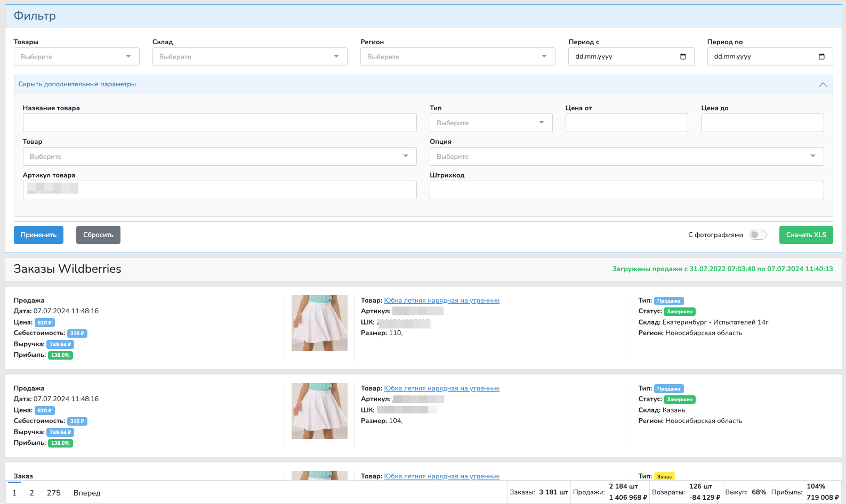Select a value in Тип dropdown
Image resolution: width=846 pixels, height=504 pixels.
490,123
